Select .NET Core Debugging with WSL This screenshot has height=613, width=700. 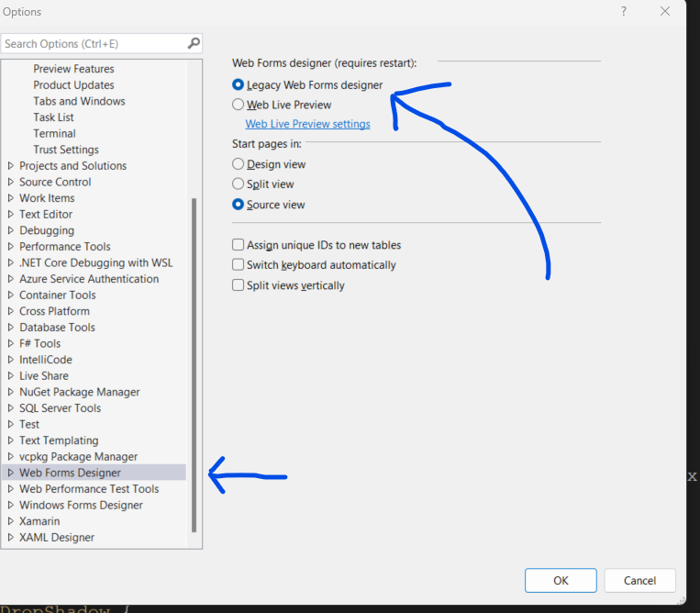pos(96,262)
